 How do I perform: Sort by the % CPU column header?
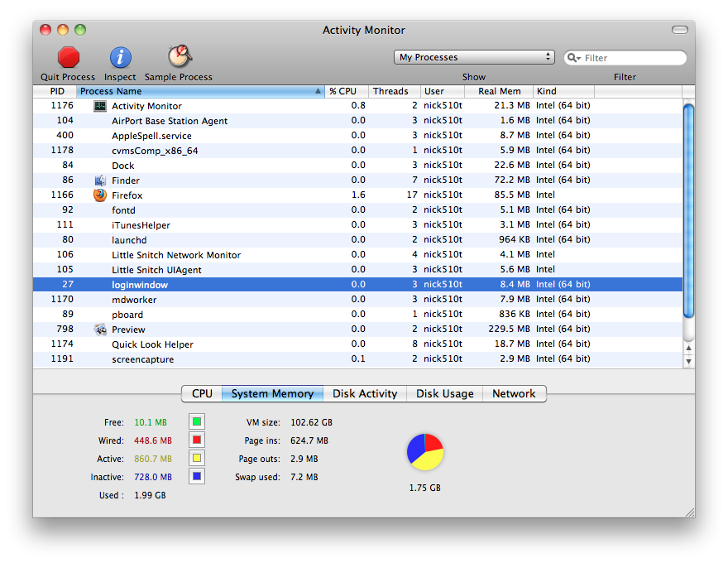click(347, 91)
